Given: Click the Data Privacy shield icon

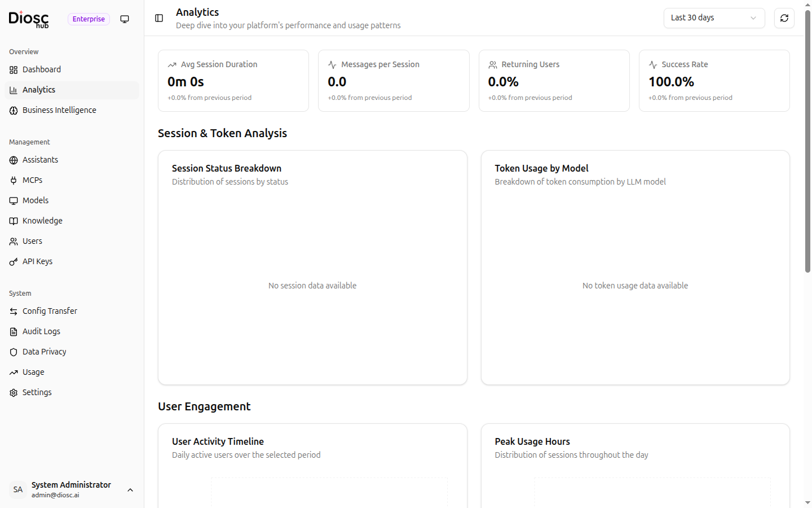Looking at the screenshot, I should (14, 352).
